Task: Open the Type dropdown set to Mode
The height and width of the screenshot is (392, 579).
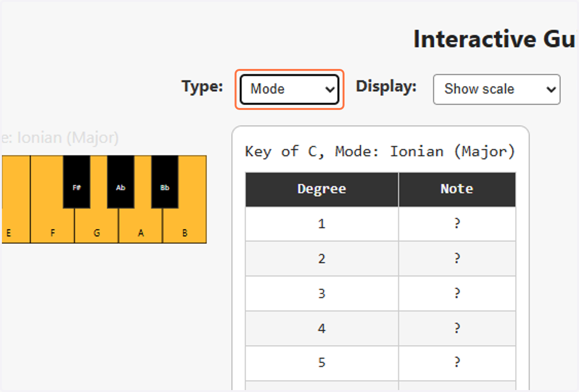Action: 289,89
